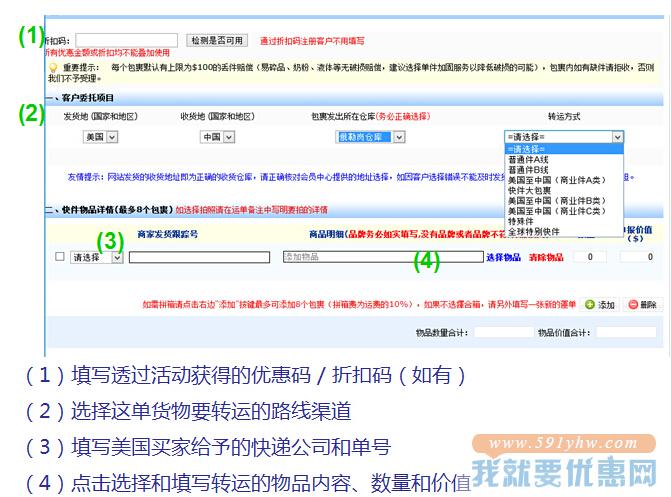Collapse the 转运方式 dropdown arrow
671x497 pixels.
click(x=617, y=137)
